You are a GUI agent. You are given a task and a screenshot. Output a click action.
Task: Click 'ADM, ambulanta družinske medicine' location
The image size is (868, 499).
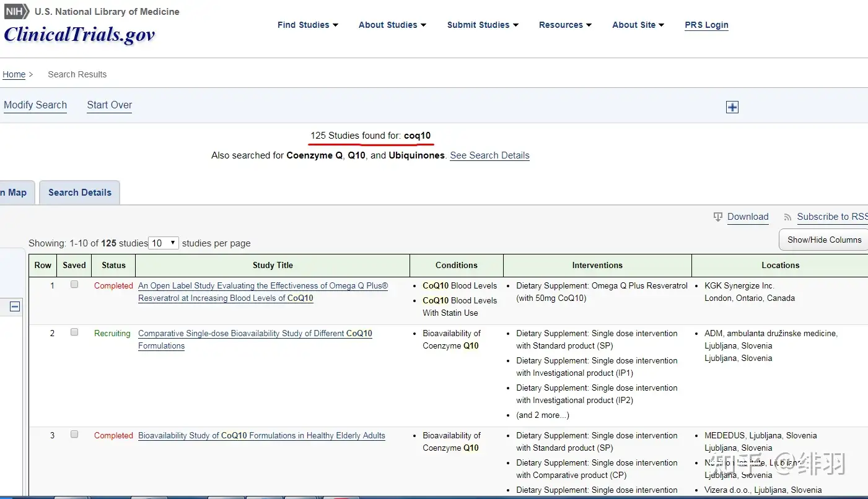pos(771,333)
